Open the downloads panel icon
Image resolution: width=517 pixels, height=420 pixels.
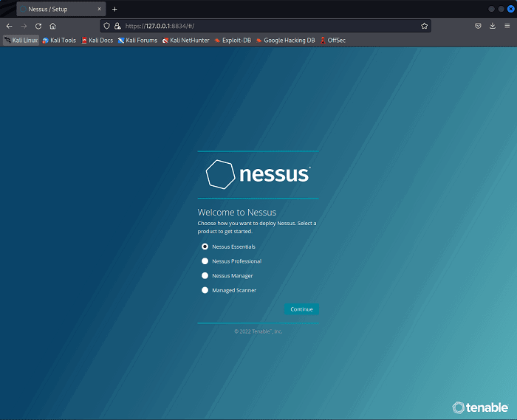tap(493, 26)
